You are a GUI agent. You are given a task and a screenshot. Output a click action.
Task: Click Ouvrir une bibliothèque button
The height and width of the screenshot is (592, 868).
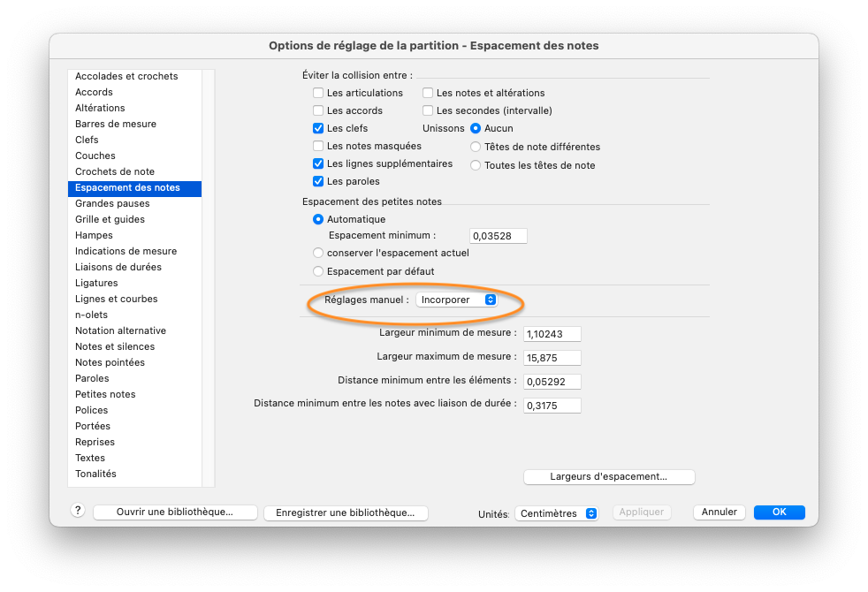pos(175,512)
